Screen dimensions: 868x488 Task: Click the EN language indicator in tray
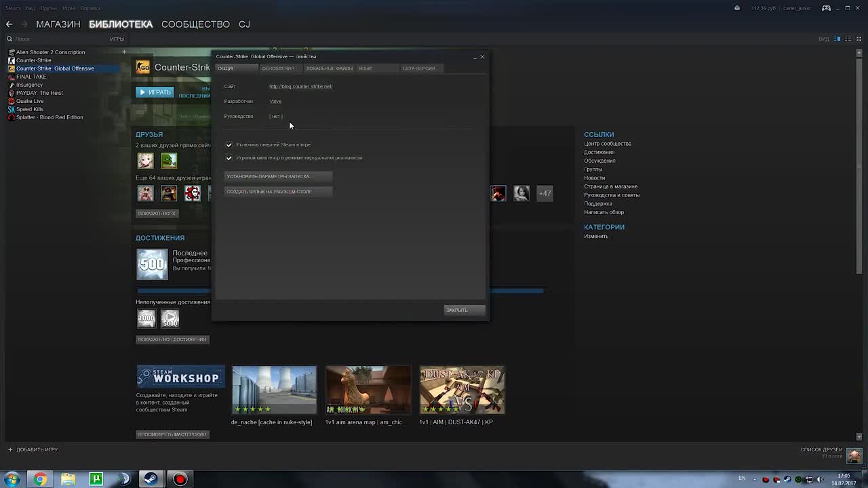(x=742, y=479)
